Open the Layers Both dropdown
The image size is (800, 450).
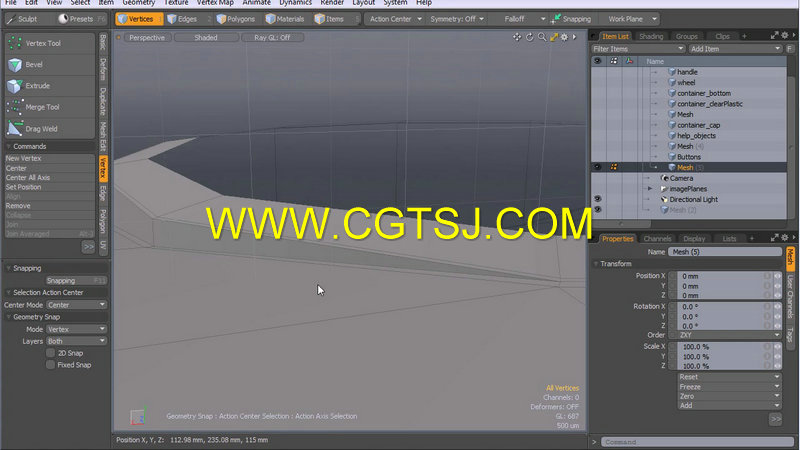click(x=76, y=341)
